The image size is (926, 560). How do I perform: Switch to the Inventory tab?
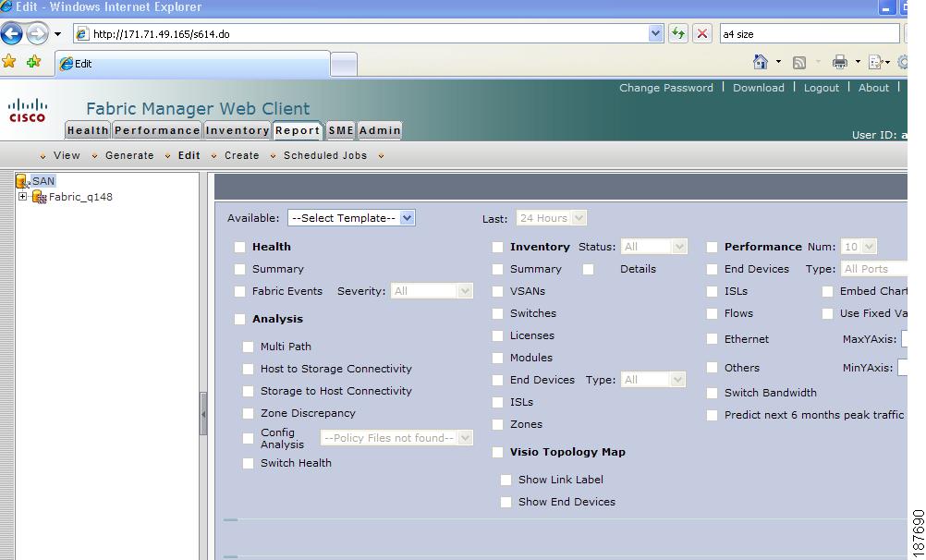pyautogui.click(x=237, y=130)
